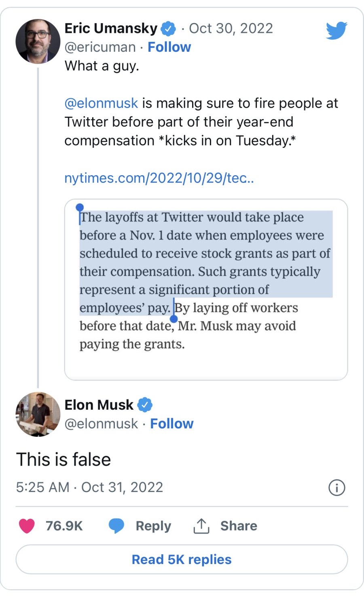Image resolution: width=364 pixels, height=598 pixels.
Task: Click the share upload icon
Action: 201,526
